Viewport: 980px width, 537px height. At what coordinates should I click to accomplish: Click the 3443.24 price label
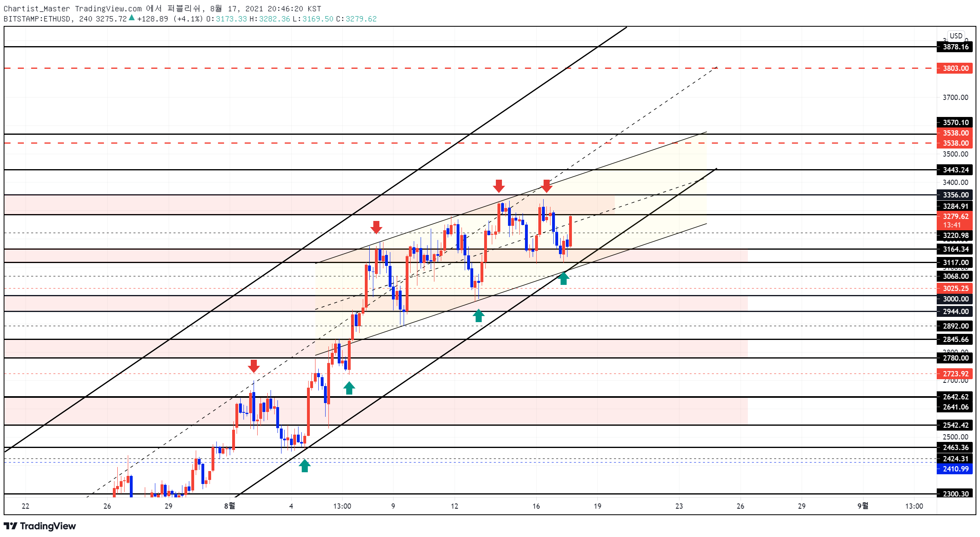pos(955,170)
